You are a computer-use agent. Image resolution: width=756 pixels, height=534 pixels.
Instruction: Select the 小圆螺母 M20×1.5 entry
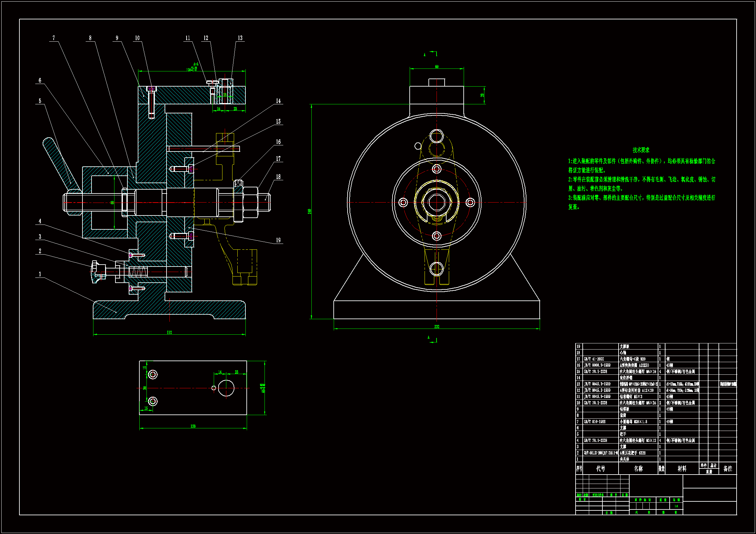(x=633, y=422)
